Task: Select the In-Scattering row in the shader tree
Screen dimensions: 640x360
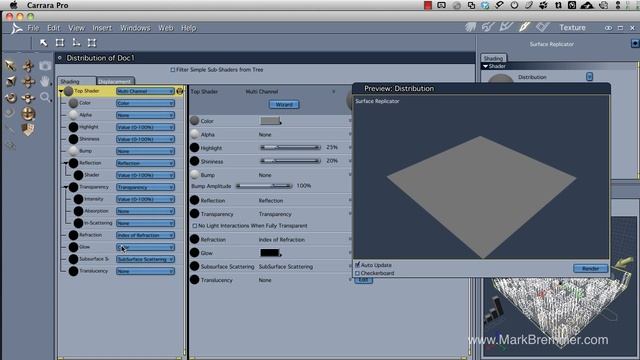Action: [121, 223]
